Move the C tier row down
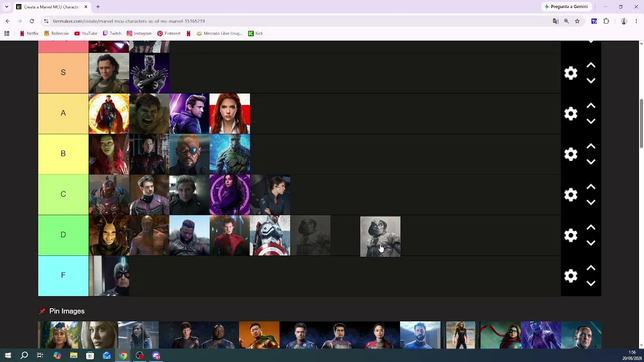Viewport: 644px width, 362px height. tap(591, 202)
